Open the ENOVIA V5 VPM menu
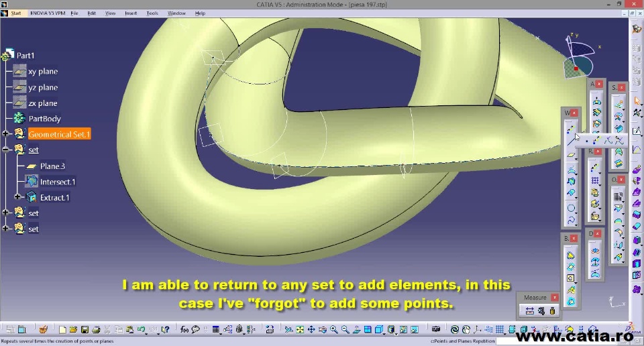 48,13
